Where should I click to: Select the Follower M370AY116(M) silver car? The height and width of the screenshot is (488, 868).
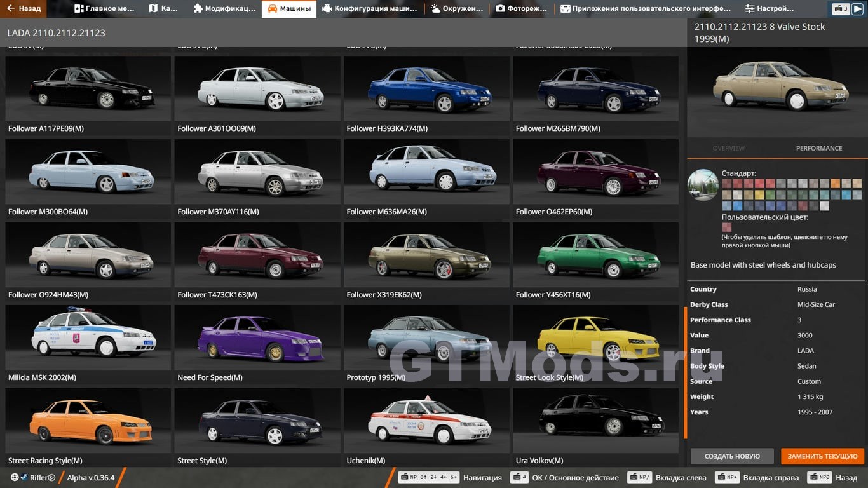(x=257, y=179)
